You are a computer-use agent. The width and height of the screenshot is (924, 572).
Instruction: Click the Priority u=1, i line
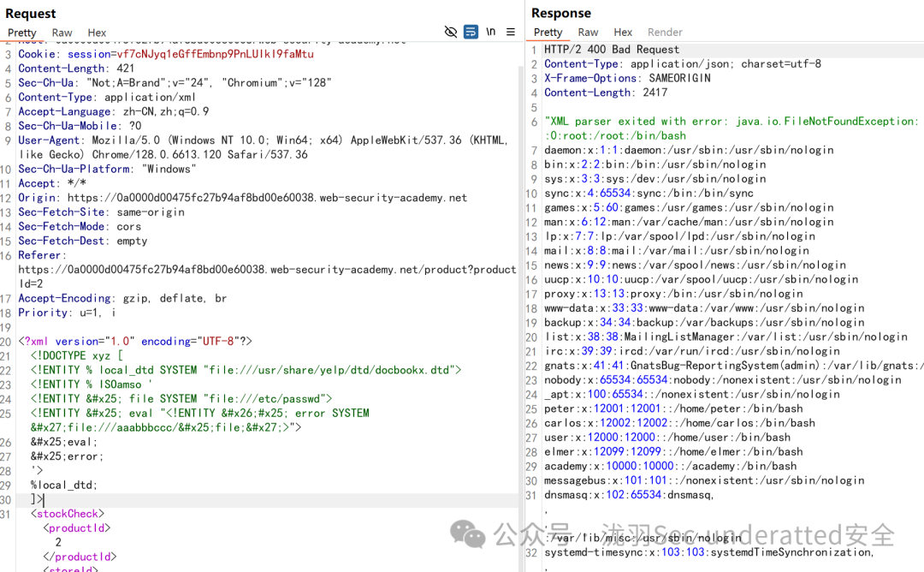68,313
